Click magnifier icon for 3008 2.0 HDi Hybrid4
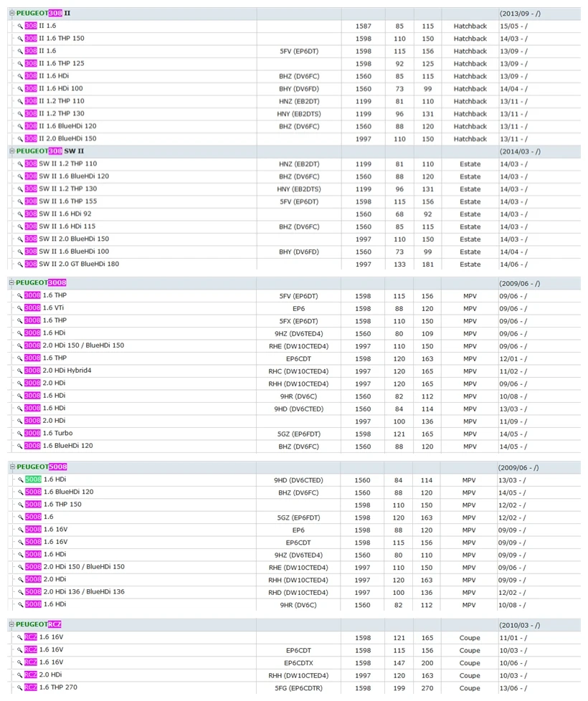The image size is (588, 701). tap(19, 371)
